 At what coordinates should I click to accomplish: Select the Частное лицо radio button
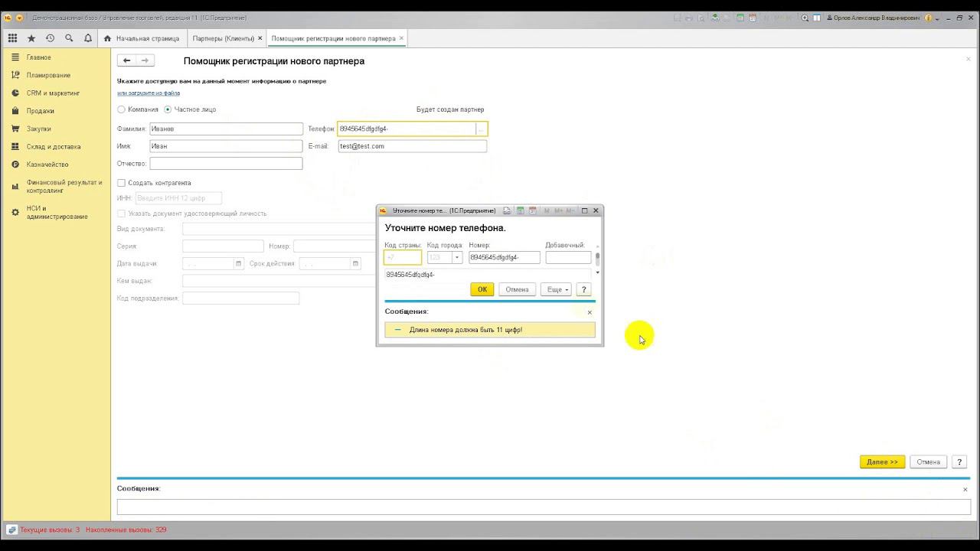[x=168, y=109]
